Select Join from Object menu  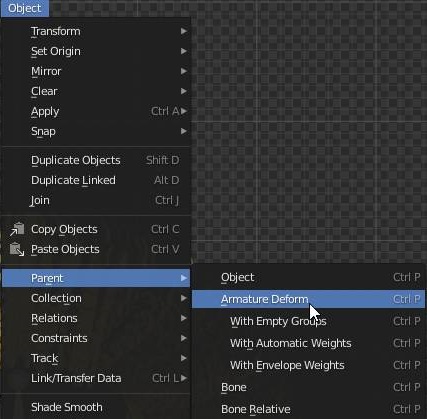coord(96,200)
